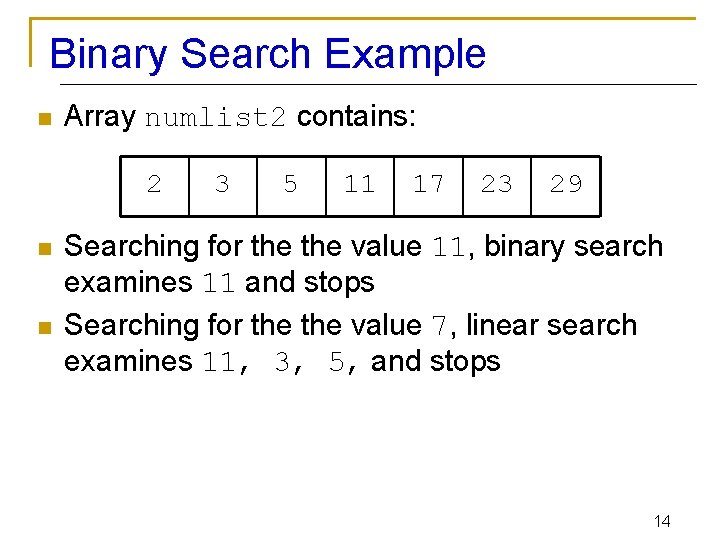Click the array cell with value 5
This screenshot has width=720, height=540.
291,185
